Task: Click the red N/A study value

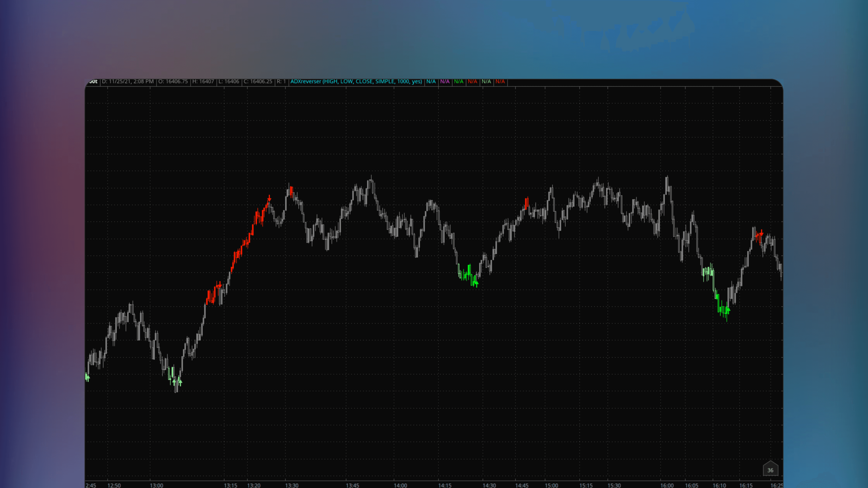Action: click(472, 82)
